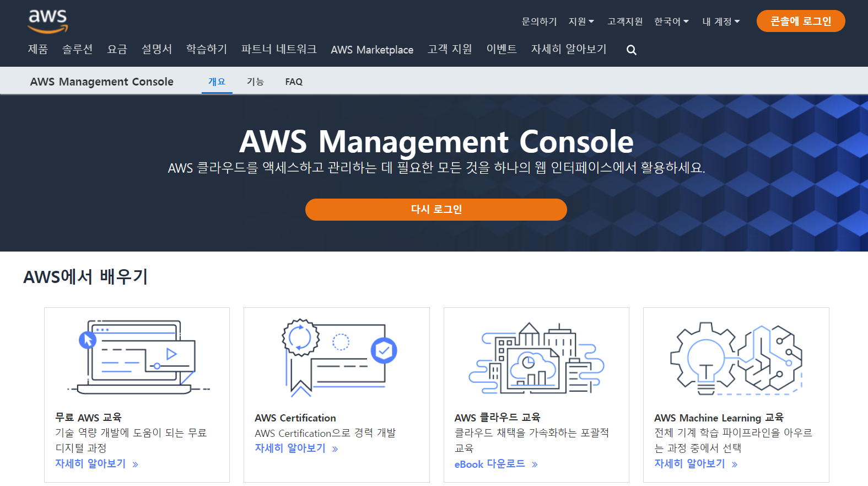The width and height of the screenshot is (868, 486).
Task: Open the 요금 menu
Action: [117, 49]
